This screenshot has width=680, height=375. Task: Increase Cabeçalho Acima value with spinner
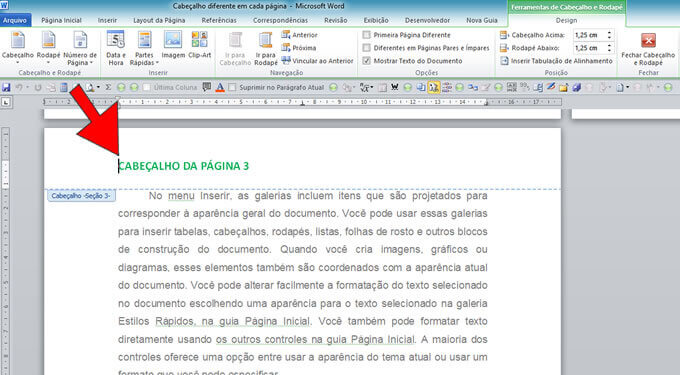click(609, 33)
